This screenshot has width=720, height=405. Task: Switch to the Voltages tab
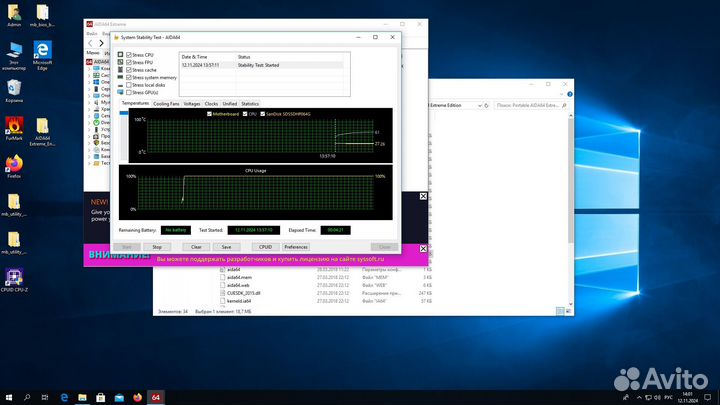point(192,104)
